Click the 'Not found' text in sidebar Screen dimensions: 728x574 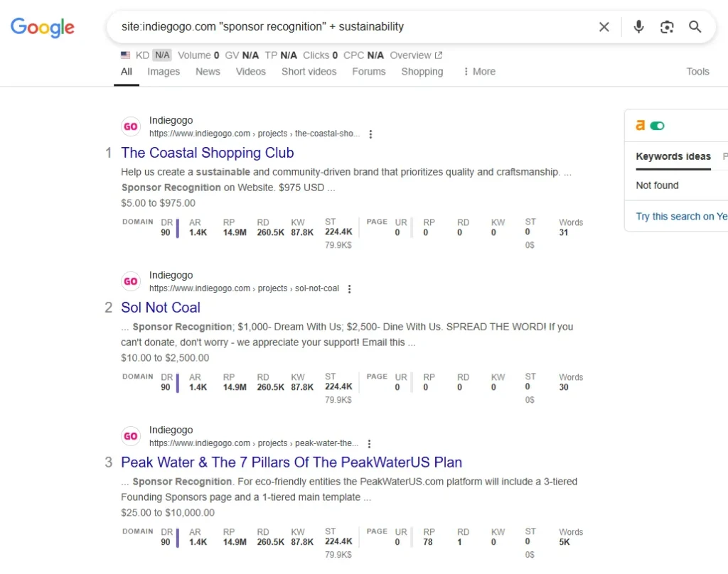point(657,185)
